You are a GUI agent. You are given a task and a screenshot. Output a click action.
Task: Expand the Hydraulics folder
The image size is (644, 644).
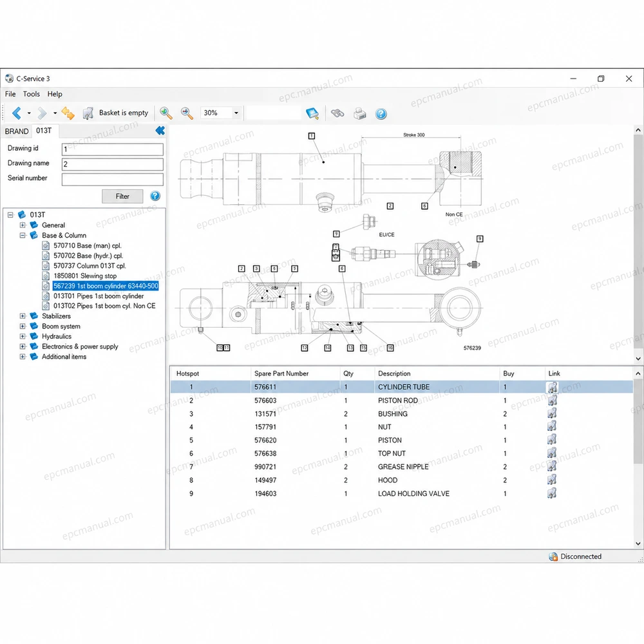(x=23, y=336)
